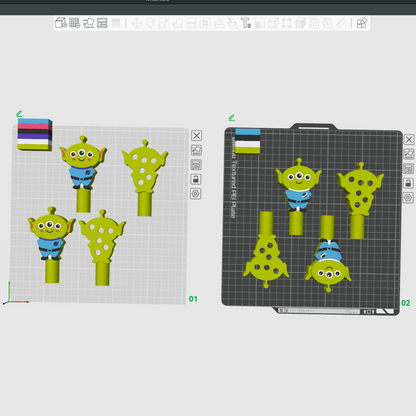The width and height of the screenshot is (416, 416).
Task: Open plate 01 settings gear
Action: [195, 194]
